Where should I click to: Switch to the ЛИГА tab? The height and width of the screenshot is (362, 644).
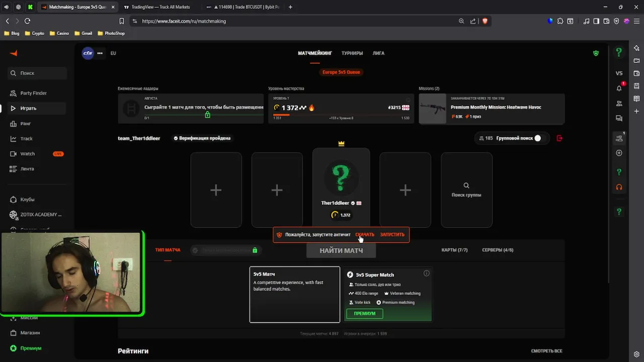point(378,53)
